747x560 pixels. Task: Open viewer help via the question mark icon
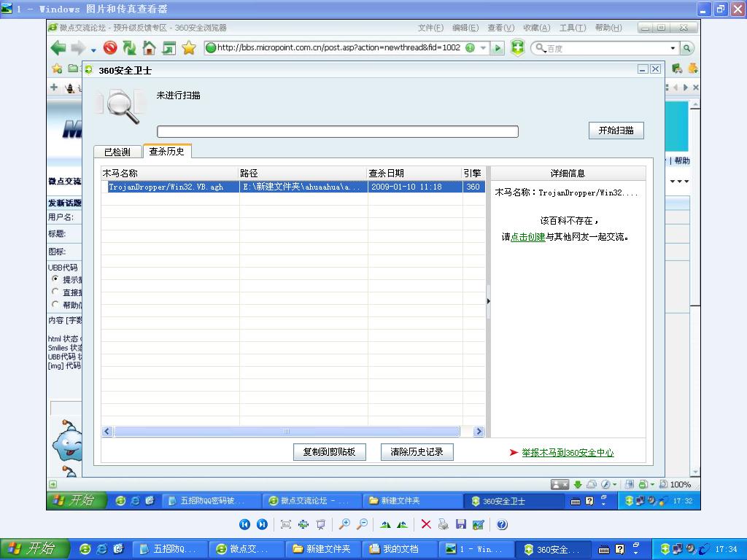(x=502, y=524)
